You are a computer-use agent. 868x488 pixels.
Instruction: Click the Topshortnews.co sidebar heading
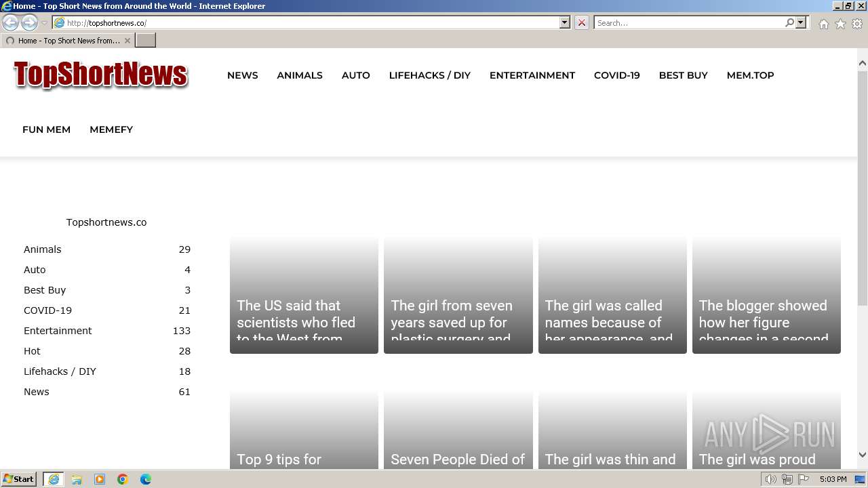(106, 222)
